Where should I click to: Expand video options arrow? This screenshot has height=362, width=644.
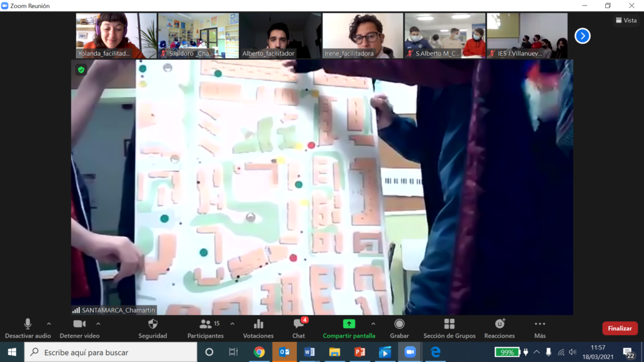(98, 324)
